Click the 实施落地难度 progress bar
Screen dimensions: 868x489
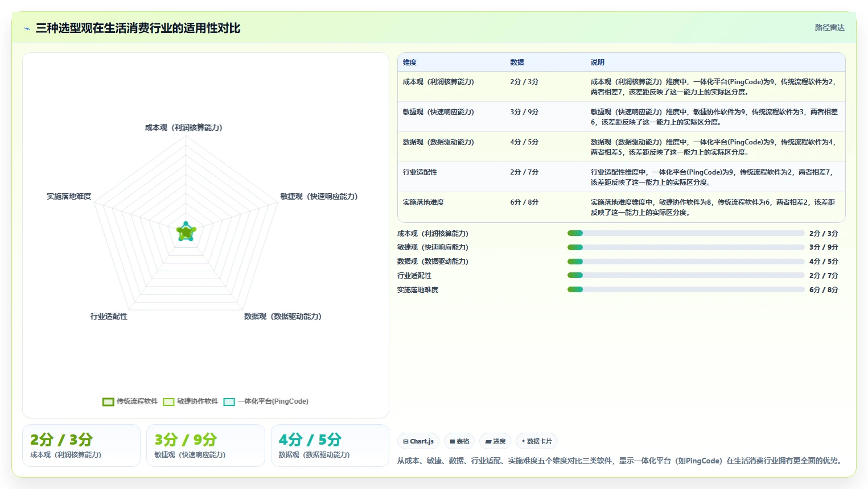[x=686, y=289]
